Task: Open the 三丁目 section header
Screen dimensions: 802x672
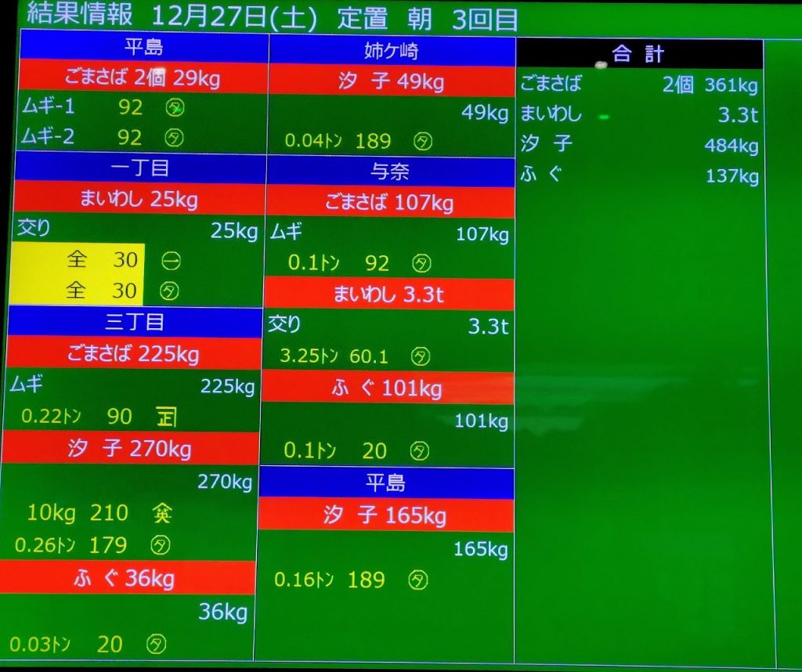Action: click(x=135, y=323)
